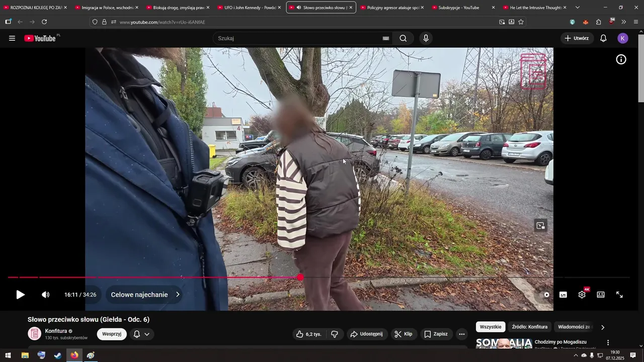Viewport: 644px width, 362px height.
Task: Play the video
Action: click(20, 295)
